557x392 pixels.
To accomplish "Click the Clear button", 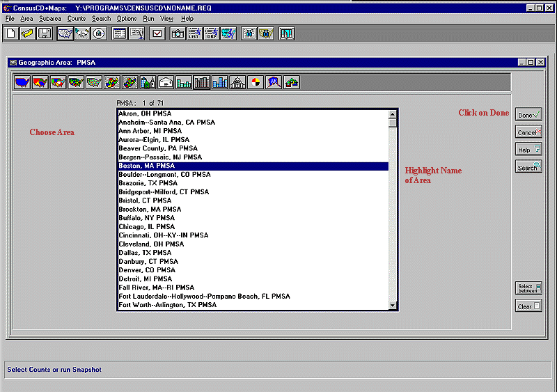I will (x=528, y=306).
